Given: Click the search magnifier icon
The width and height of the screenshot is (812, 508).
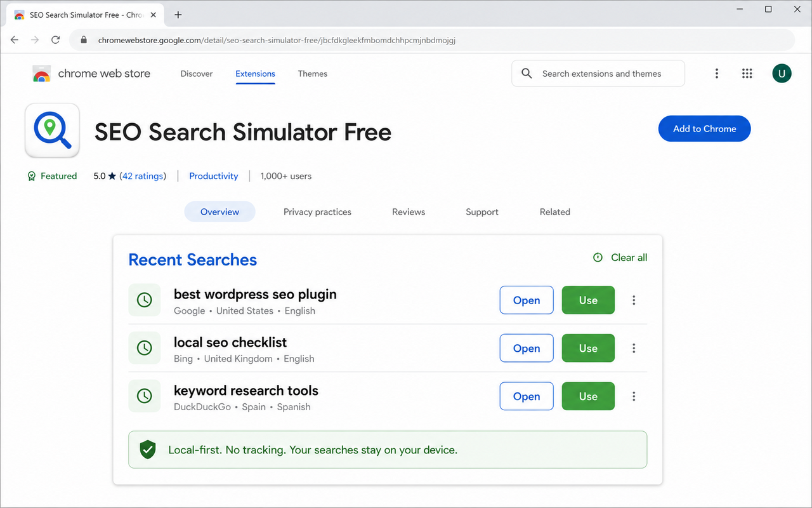Looking at the screenshot, I should 527,74.
